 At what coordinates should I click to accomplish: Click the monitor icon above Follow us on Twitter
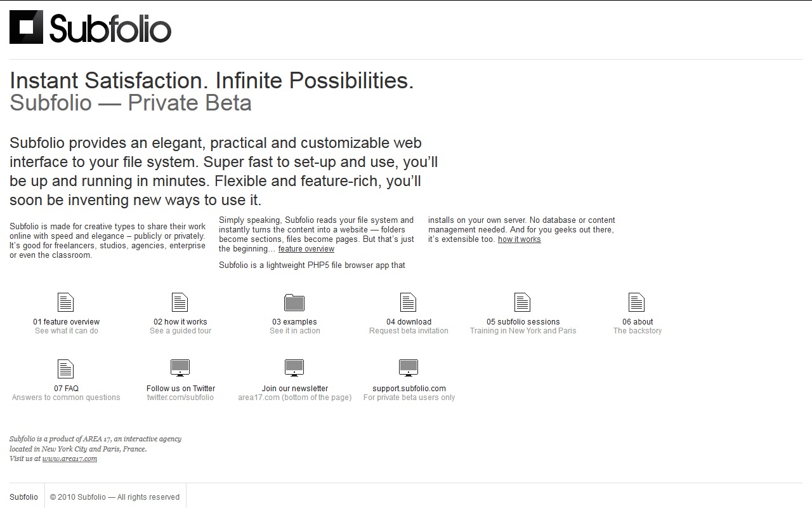(180, 368)
